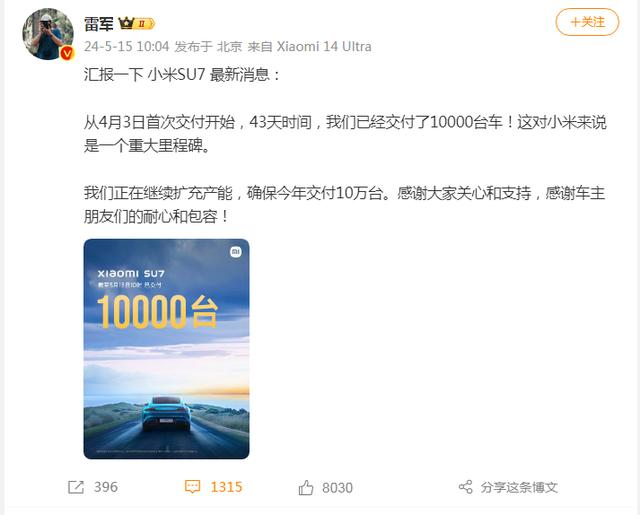The width and height of the screenshot is (640, 515).
Task: Open the 雷军 username link
Action: [x=99, y=24]
